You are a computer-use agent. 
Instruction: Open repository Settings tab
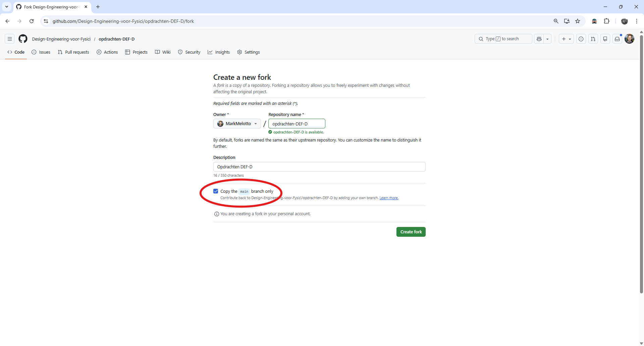tap(249, 52)
